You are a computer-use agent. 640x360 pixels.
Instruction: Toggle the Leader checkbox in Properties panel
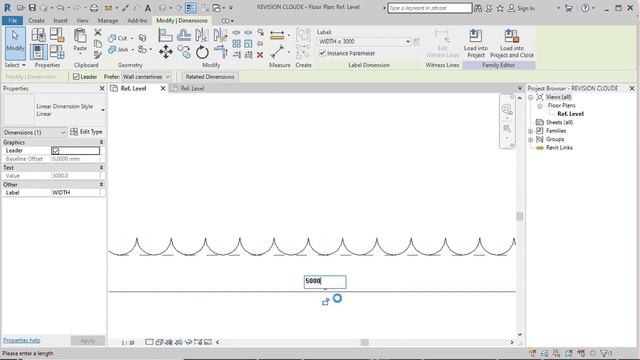pyautogui.click(x=56, y=151)
